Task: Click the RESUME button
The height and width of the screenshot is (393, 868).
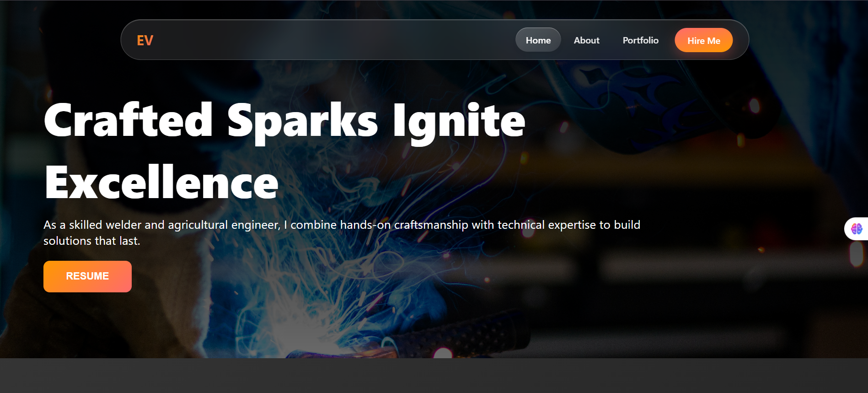Action: (87, 276)
